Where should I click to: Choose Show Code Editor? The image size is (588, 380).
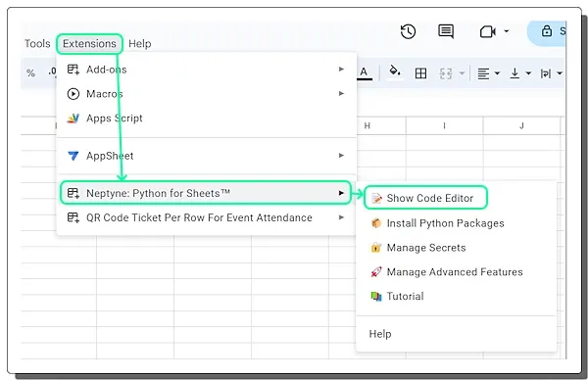tap(425, 198)
